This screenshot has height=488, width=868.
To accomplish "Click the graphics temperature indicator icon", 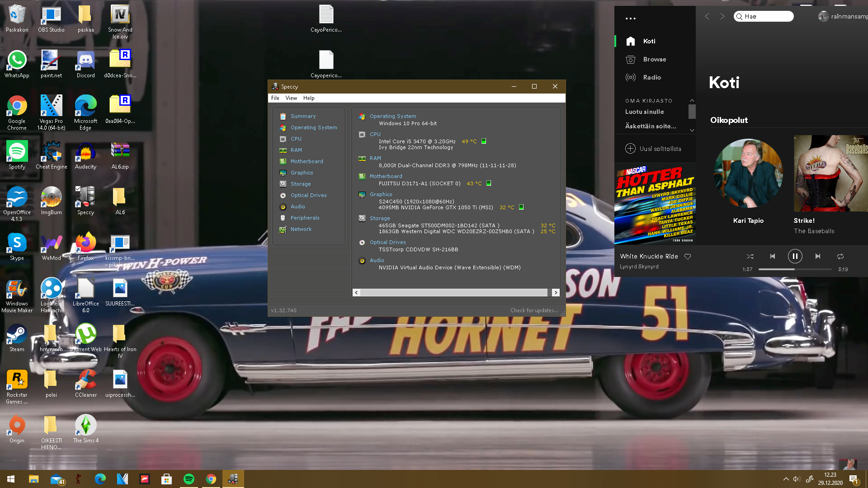I will [x=521, y=207].
